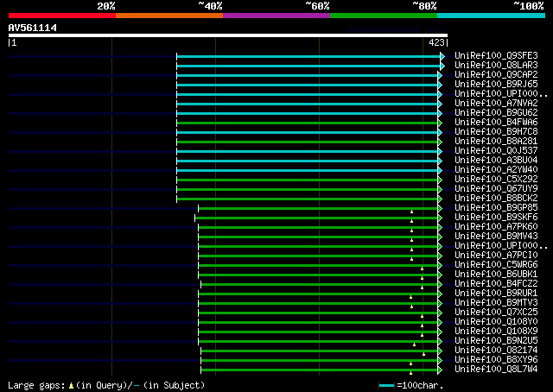The width and height of the screenshot is (553, 392).
Task: Click the cyan alignment bar for Q8LAR3
Action: pyautogui.click(x=308, y=66)
